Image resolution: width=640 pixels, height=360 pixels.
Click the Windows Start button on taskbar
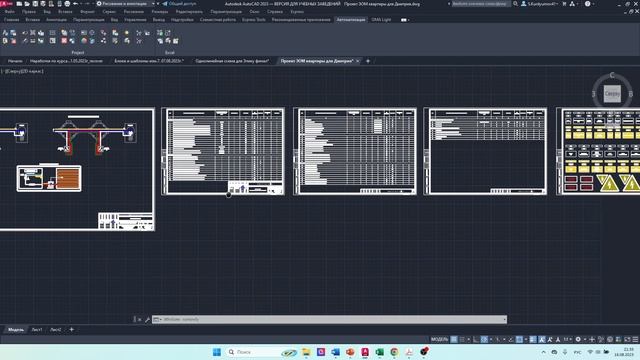click(217, 352)
